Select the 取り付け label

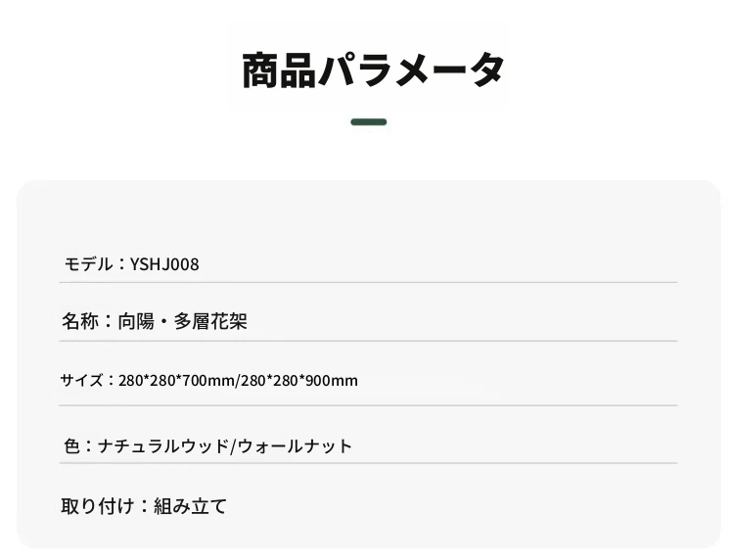(x=98, y=506)
